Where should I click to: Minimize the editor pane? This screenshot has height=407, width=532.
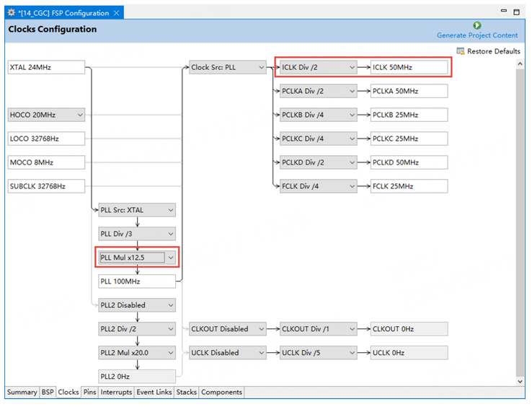tap(503, 11)
